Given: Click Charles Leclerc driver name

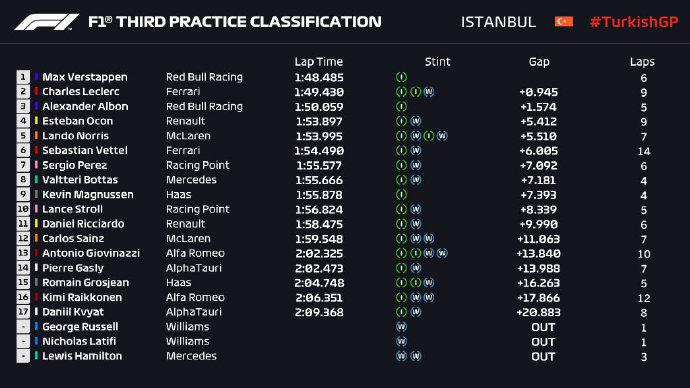Looking at the screenshot, I should 81,92.
